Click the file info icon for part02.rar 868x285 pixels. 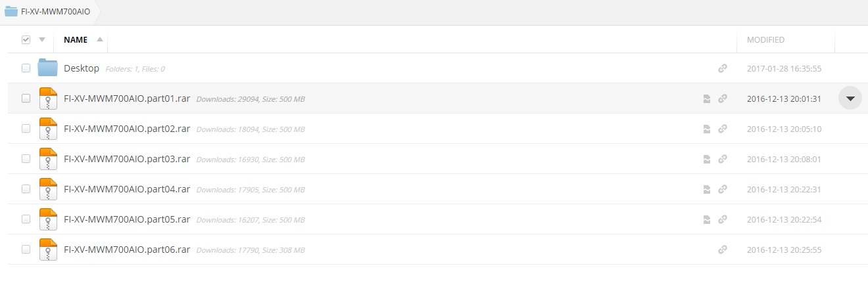707,129
